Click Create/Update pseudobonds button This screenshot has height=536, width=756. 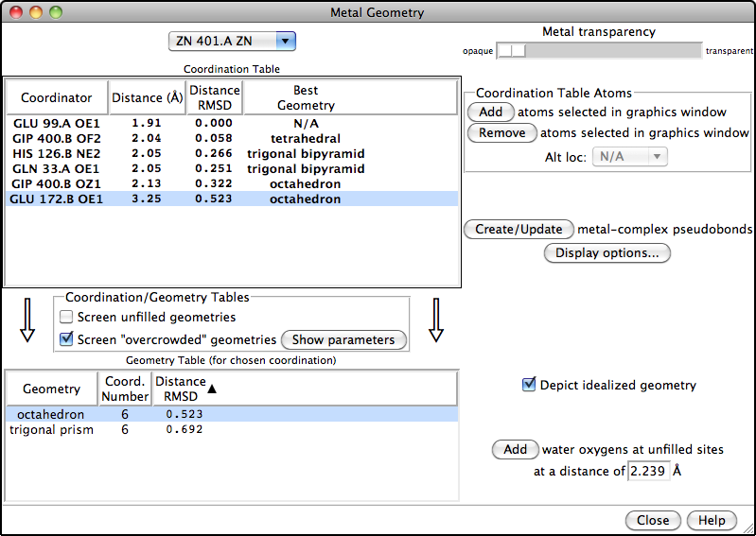[519, 229]
